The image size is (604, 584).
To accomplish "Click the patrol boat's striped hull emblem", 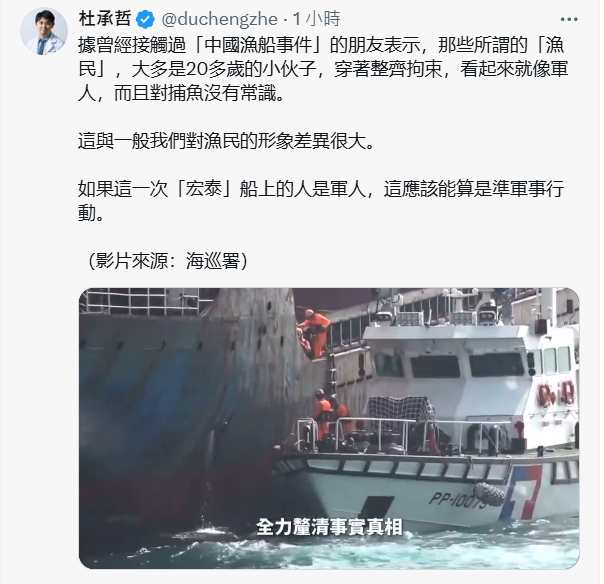I will coord(521,493).
